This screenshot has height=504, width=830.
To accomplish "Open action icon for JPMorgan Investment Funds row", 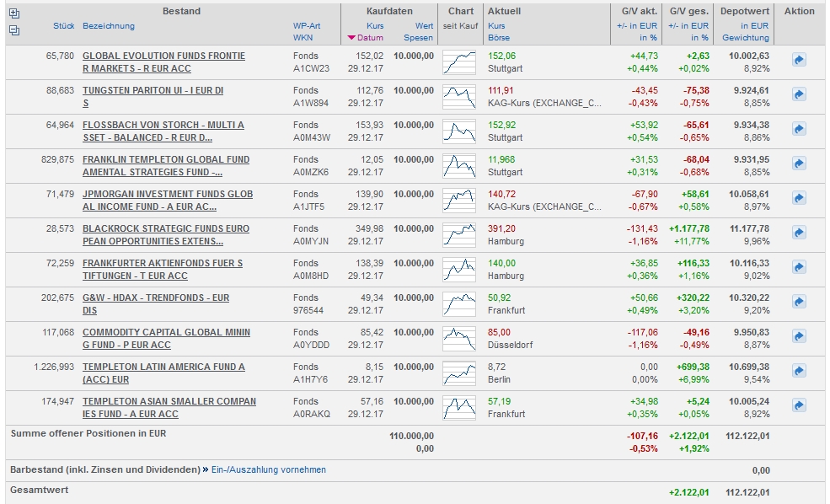I will click(x=799, y=198).
